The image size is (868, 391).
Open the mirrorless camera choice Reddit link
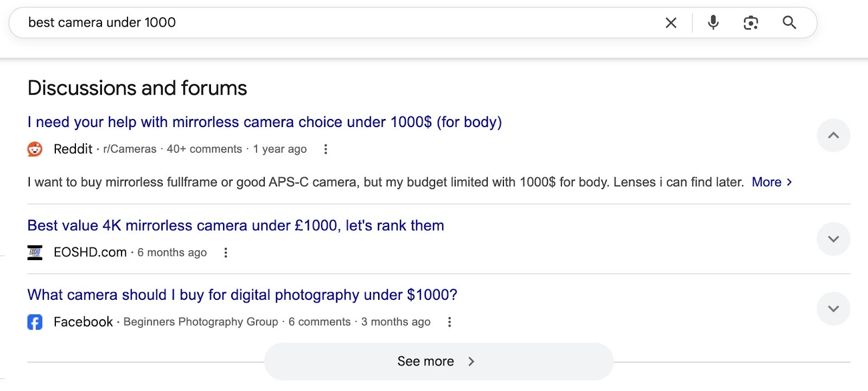264,122
